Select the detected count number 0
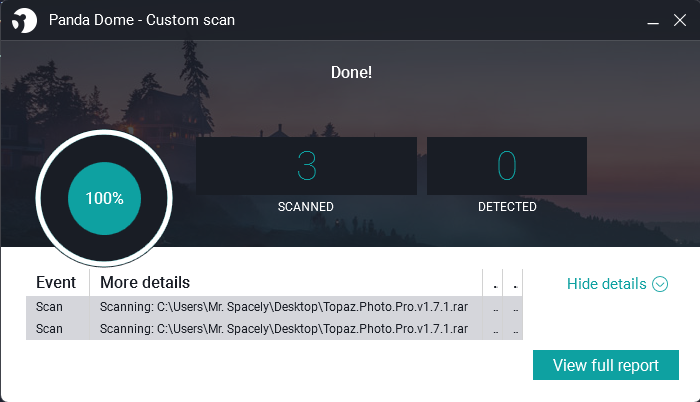The height and width of the screenshot is (402, 700). [x=507, y=166]
